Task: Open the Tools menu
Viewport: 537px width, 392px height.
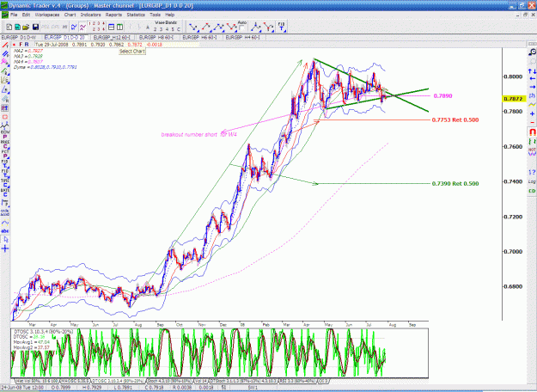Action: [x=156, y=15]
